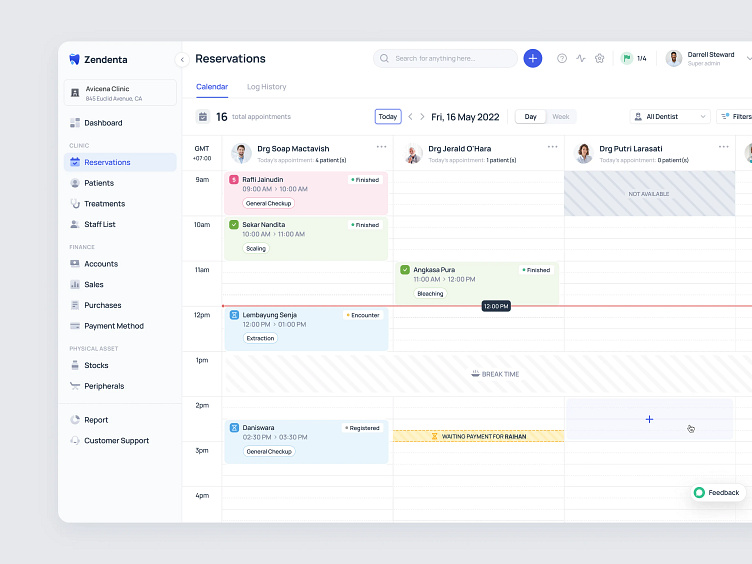Open Drg Jerald O'Hara's options menu
The height and width of the screenshot is (564, 752).
552,147
